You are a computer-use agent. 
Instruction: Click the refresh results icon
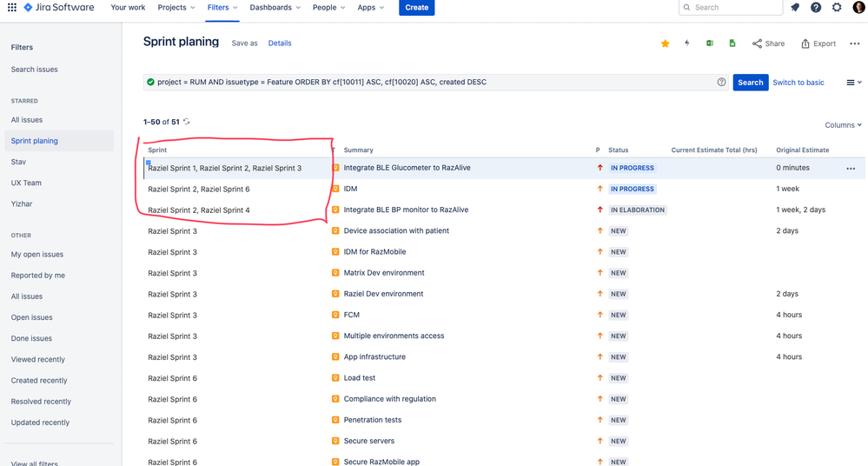pyautogui.click(x=187, y=122)
